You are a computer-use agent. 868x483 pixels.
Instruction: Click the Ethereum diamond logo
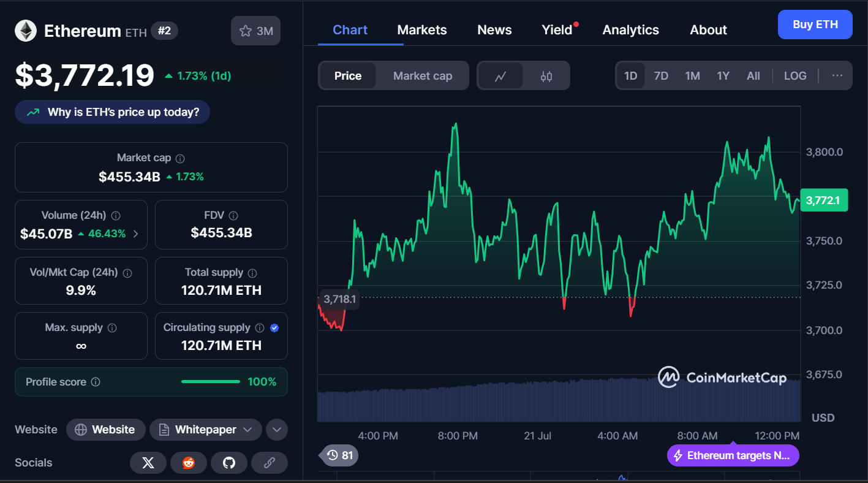pos(26,31)
